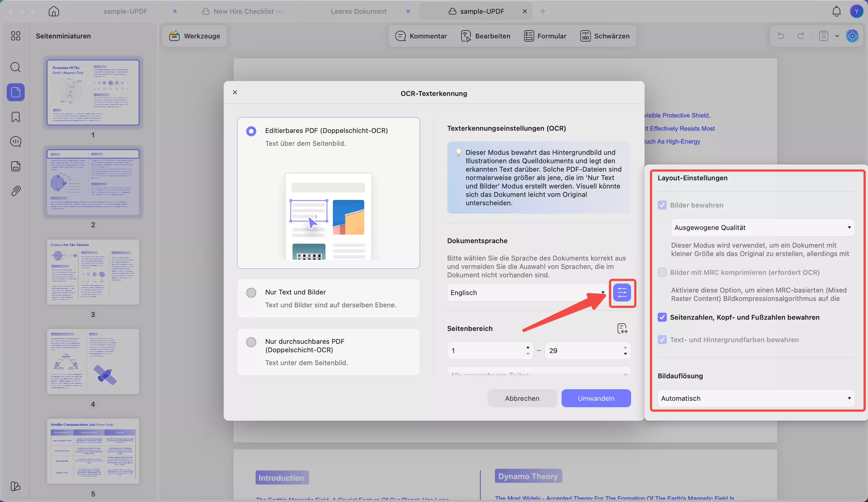Open the notifications bell
This screenshot has width=868, height=502.
836,11
